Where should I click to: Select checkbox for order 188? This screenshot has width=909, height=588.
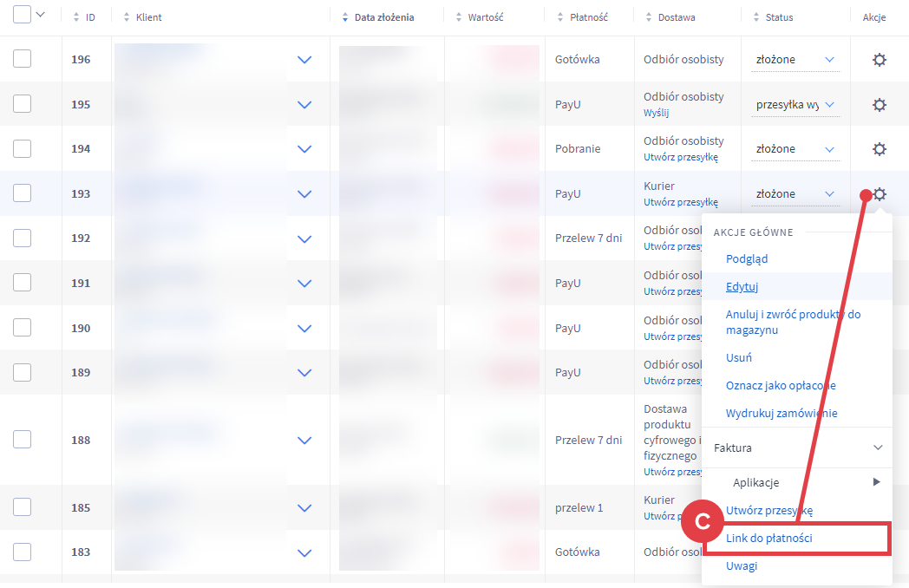[22, 440]
